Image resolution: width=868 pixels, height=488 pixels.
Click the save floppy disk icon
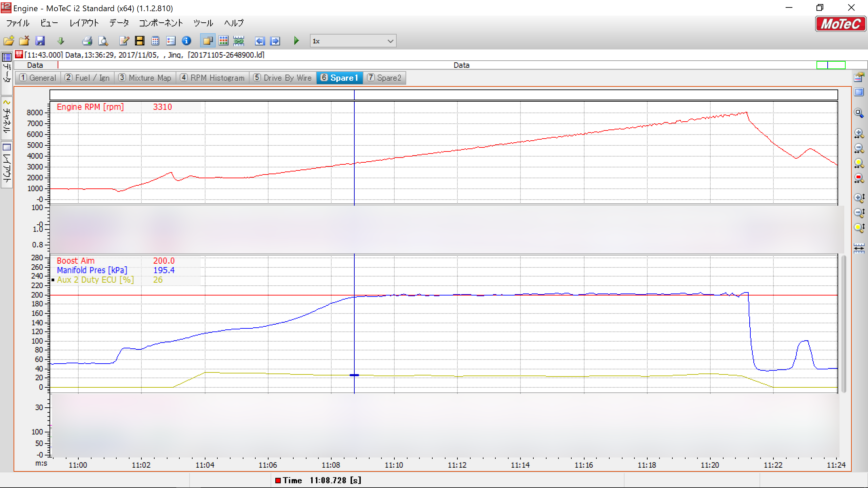point(40,41)
